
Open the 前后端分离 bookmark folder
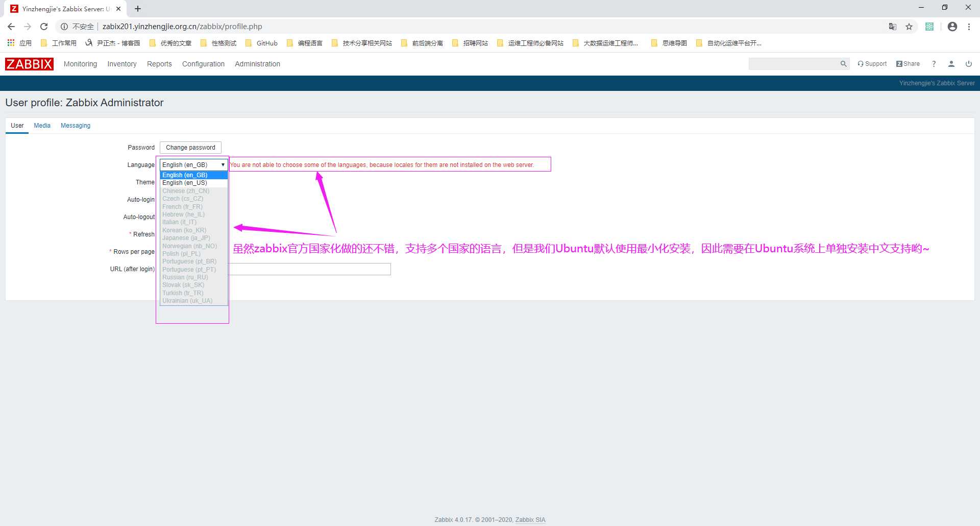pos(422,43)
